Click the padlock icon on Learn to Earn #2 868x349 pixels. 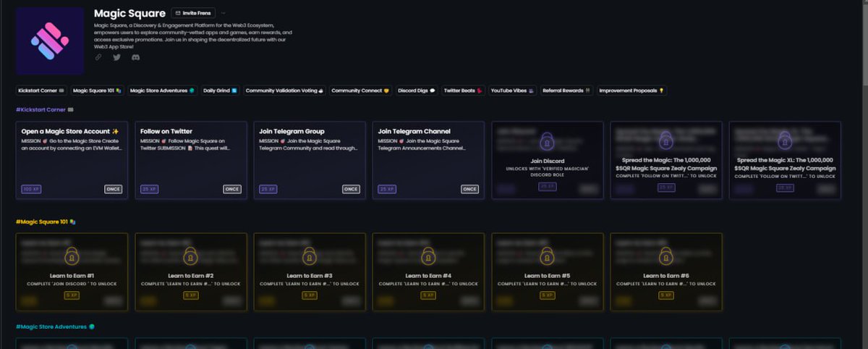point(191,256)
